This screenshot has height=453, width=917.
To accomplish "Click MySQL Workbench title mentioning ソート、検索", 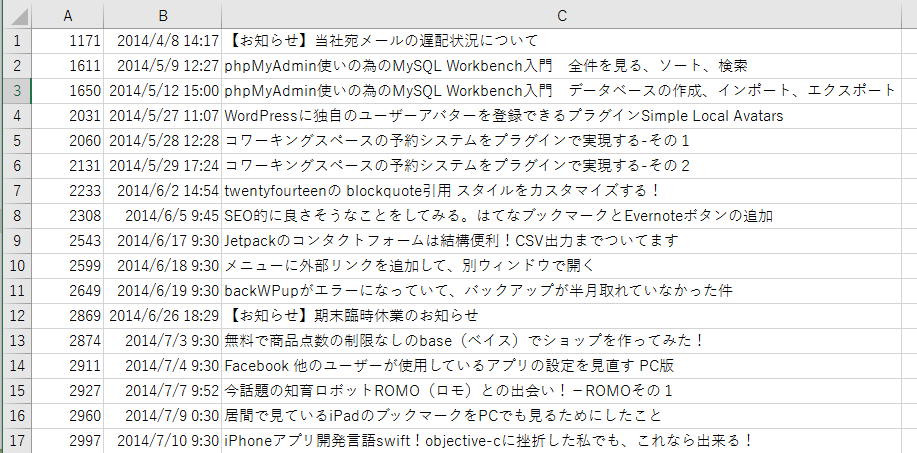I will 561,66.
